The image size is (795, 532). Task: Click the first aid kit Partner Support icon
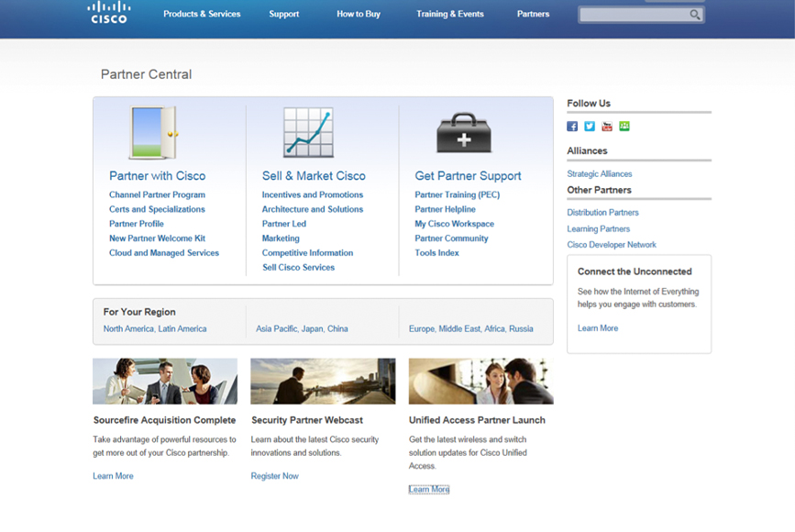click(463, 134)
